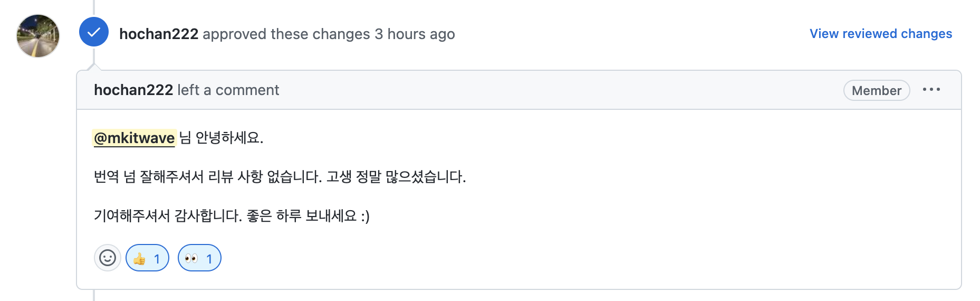Screen dimensions: 980x301
Task: Toggle the thumbs up reaction
Action: point(147,258)
